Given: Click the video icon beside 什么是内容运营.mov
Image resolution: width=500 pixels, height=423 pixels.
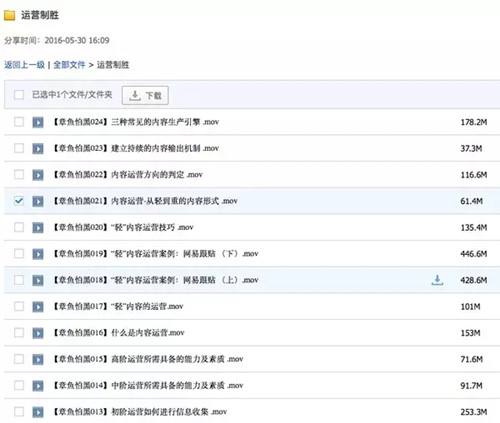Looking at the screenshot, I should (38, 333).
